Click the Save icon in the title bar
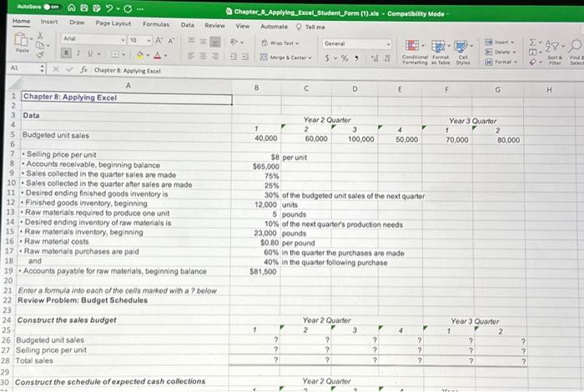This screenshot has width=584, height=392. click(x=84, y=8)
